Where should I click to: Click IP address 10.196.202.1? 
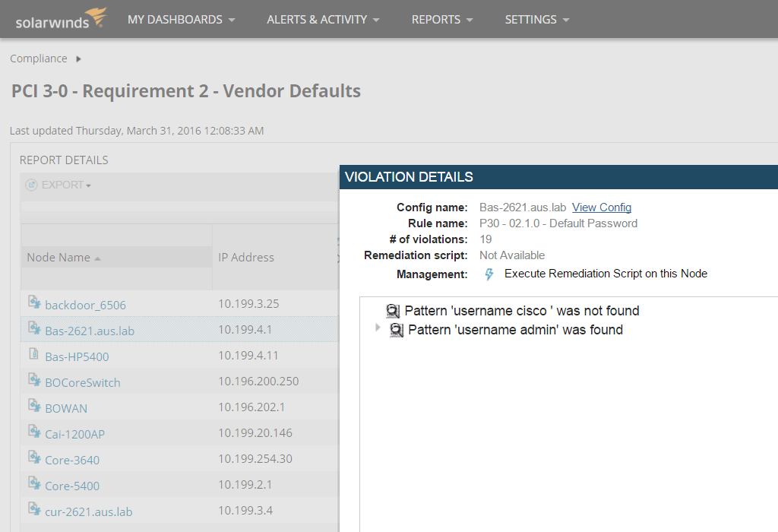click(x=251, y=407)
